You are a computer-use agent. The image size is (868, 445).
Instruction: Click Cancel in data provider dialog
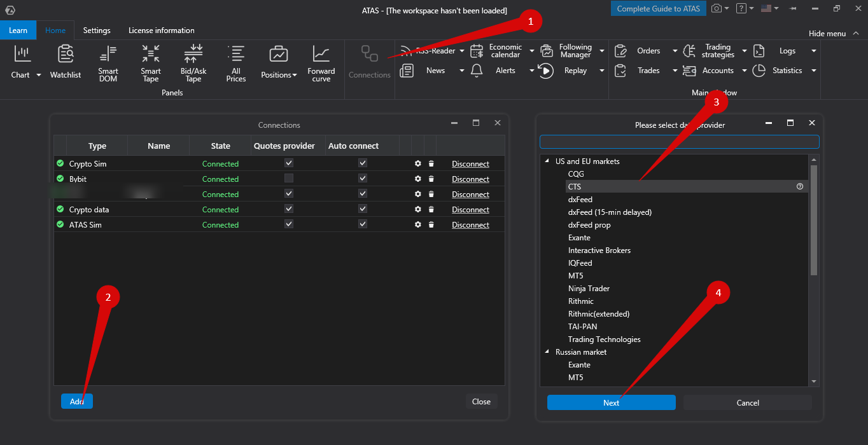[x=748, y=402]
